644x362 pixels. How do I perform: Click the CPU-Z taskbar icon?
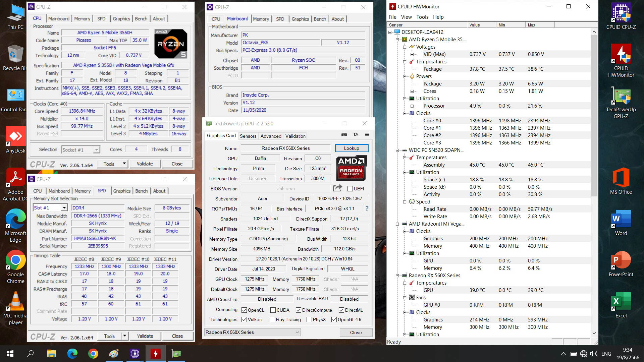[135, 354]
